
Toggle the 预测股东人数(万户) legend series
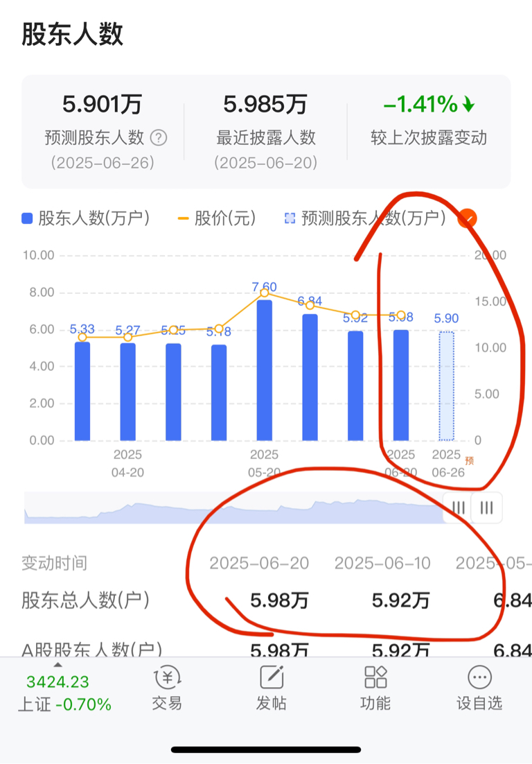[x=365, y=218]
